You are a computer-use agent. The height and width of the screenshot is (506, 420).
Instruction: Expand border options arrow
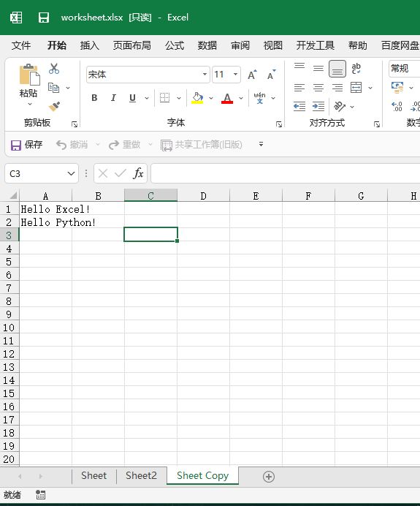(x=179, y=98)
